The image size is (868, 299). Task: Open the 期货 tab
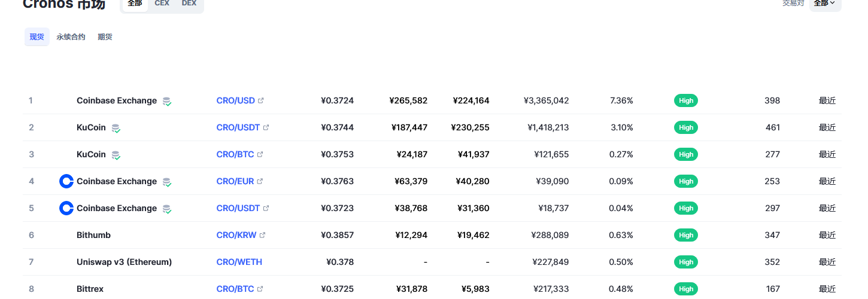(x=105, y=37)
